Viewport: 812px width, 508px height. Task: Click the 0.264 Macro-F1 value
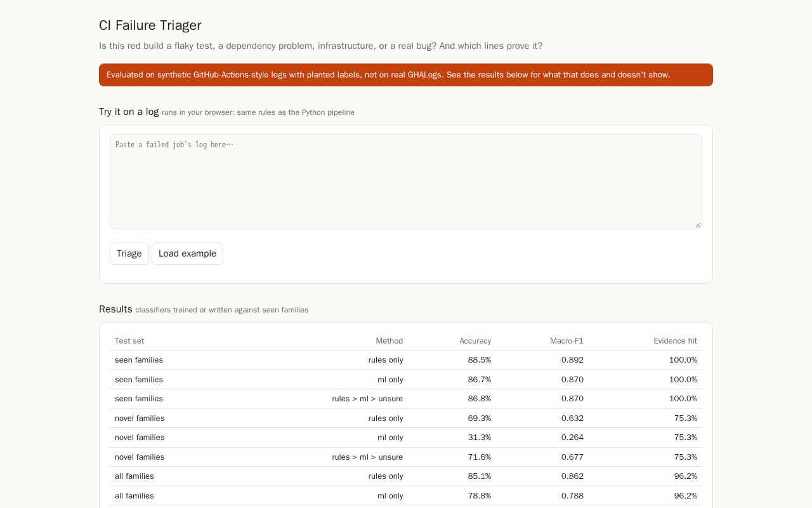[572, 438]
